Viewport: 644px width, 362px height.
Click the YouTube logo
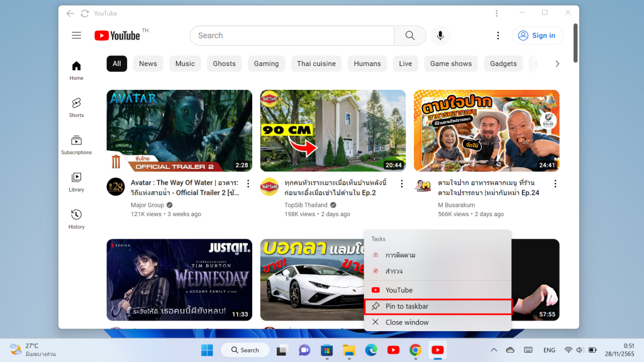(118, 35)
